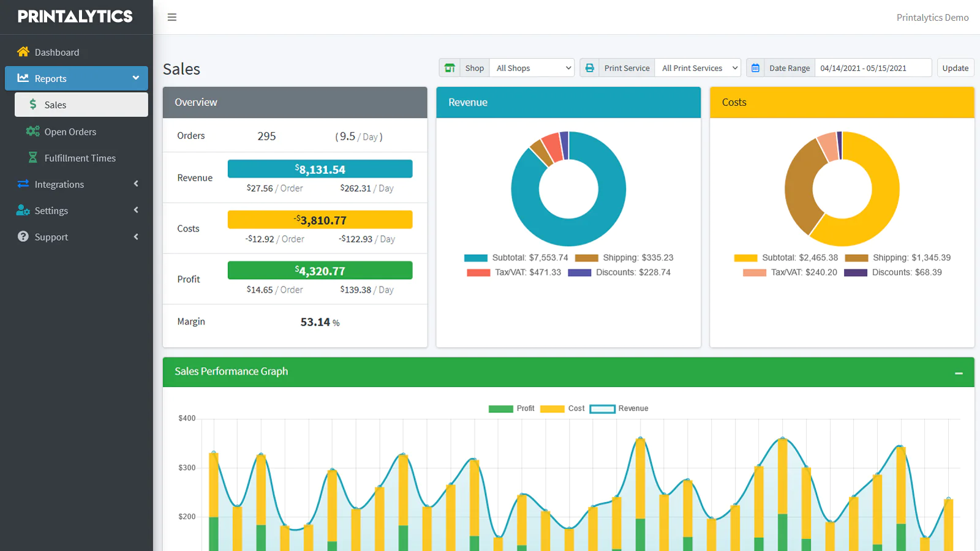Viewport: 980px width, 551px height.
Task: Expand the Support menu chevron
Action: tap(136, 237)
